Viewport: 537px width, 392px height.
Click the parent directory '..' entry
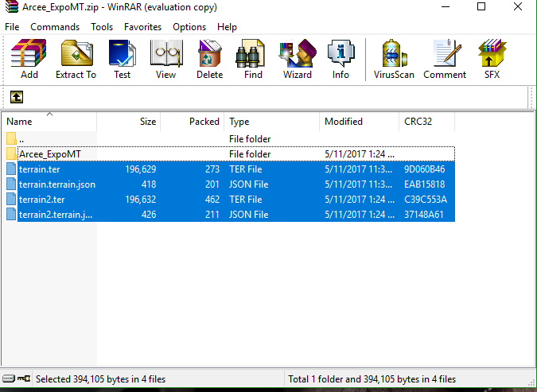point(22,139)
